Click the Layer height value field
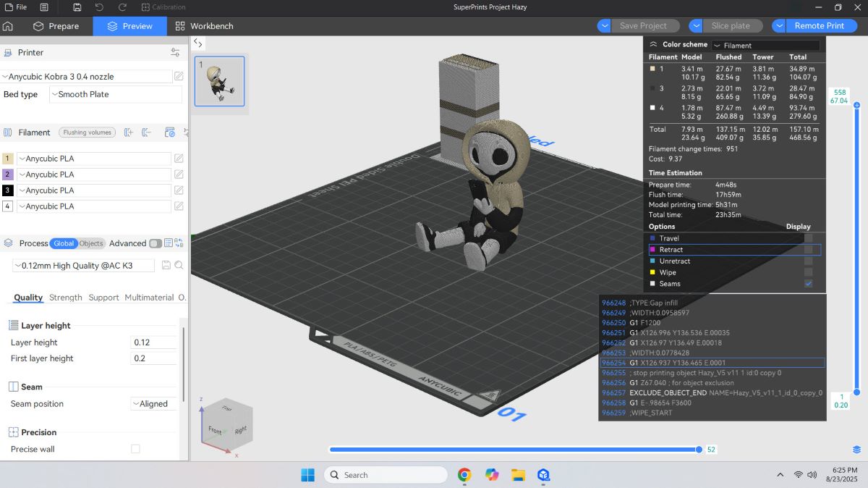The height and width of the screenshot is (488, 868). click(x=153, y=342)
